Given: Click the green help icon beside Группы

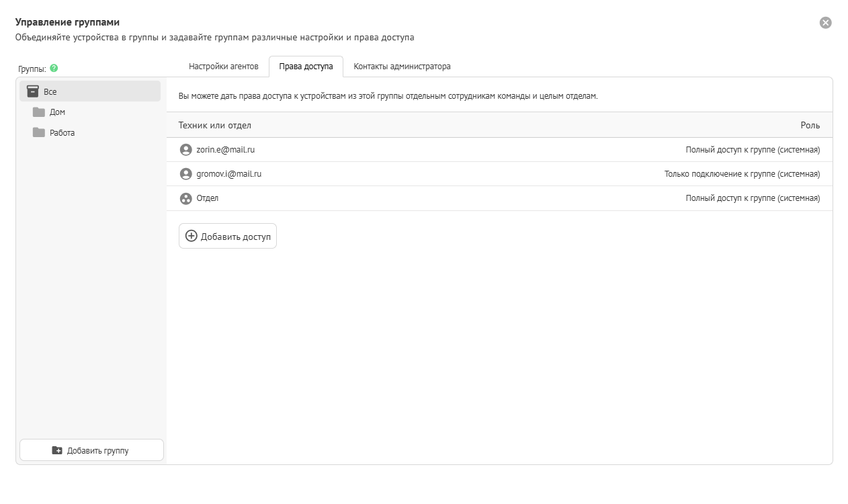Looking at the screenshot, I should click(x=54, y=68).
